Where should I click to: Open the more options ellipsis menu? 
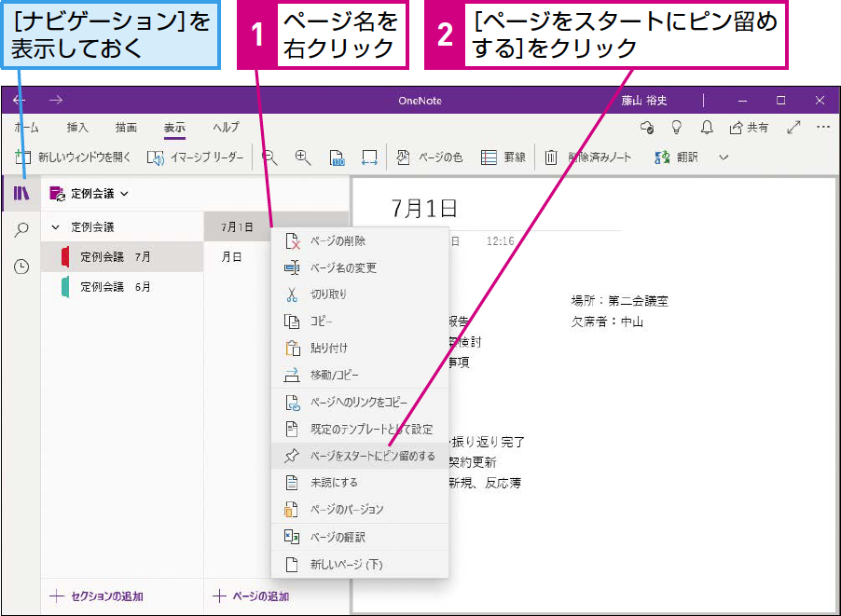(x=822, y=127)
